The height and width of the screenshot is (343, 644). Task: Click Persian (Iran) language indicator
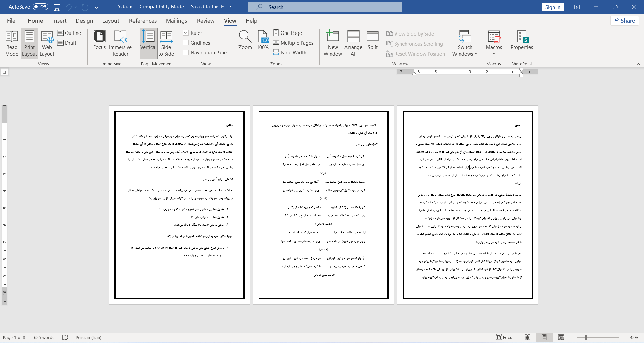click(x=88, y=337)
